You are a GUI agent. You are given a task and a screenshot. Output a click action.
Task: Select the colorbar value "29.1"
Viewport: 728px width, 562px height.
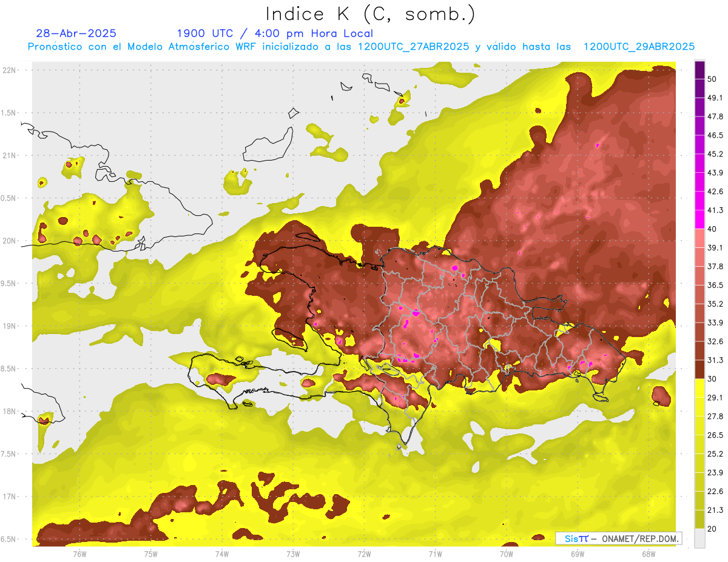point(715,398)
